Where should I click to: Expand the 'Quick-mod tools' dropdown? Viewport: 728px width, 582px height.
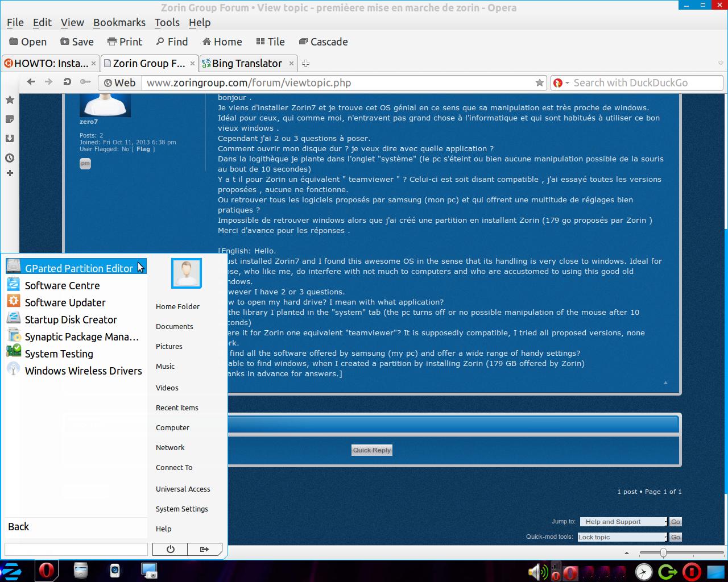coord(622,537)
